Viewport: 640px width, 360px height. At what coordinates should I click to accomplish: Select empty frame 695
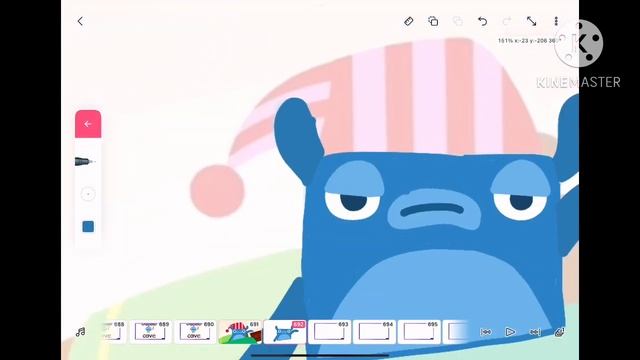(x=419, y=331)
